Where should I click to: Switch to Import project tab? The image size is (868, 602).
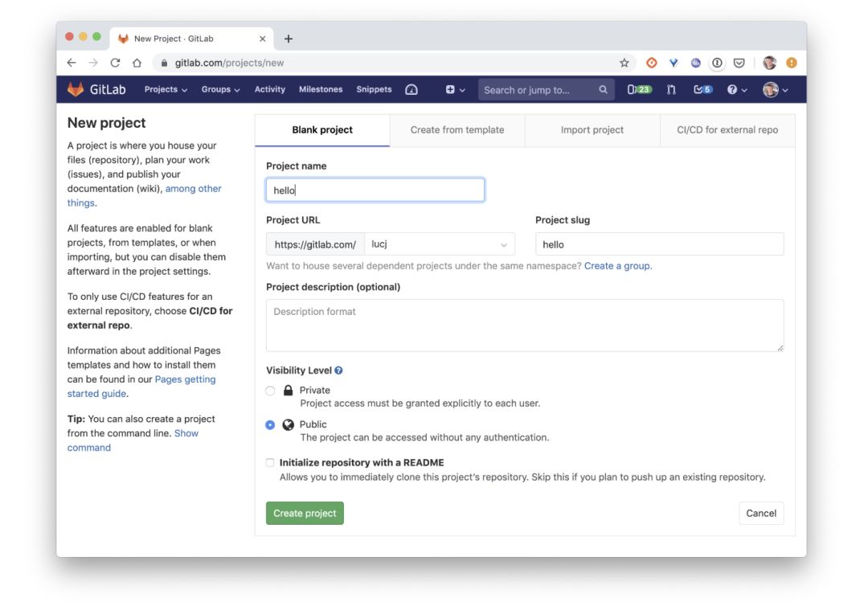(592, 130)
